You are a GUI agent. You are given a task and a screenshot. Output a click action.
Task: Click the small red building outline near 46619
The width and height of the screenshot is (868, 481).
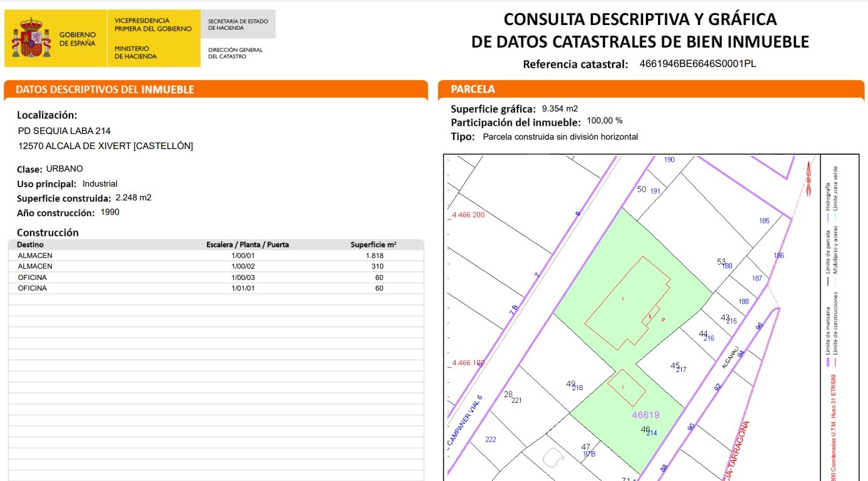(627, 388)
